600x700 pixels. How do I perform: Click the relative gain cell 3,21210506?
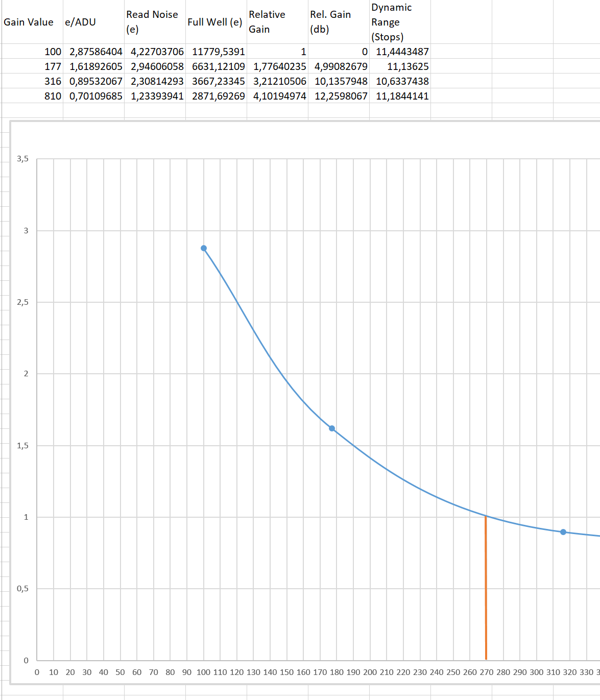(x=280, y=81)
